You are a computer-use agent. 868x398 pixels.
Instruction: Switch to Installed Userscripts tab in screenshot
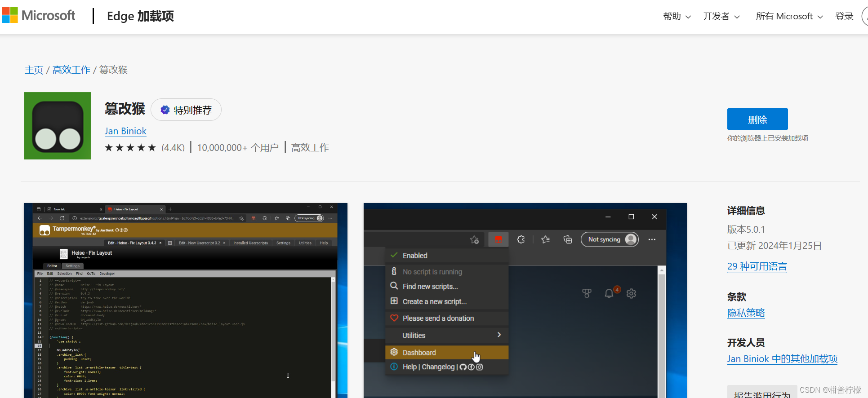(x=250, y=243)
